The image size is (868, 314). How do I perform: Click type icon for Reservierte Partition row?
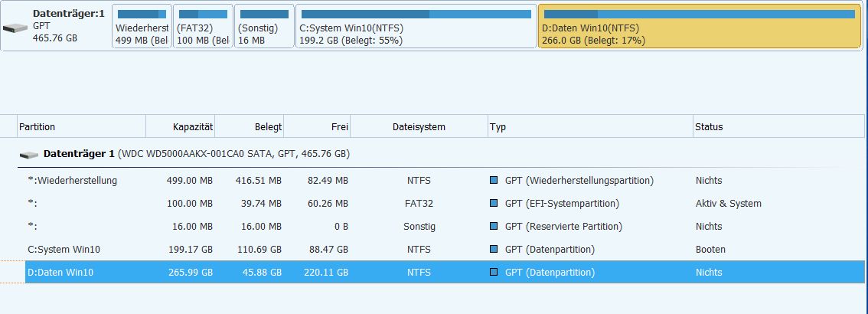point(494,227)
